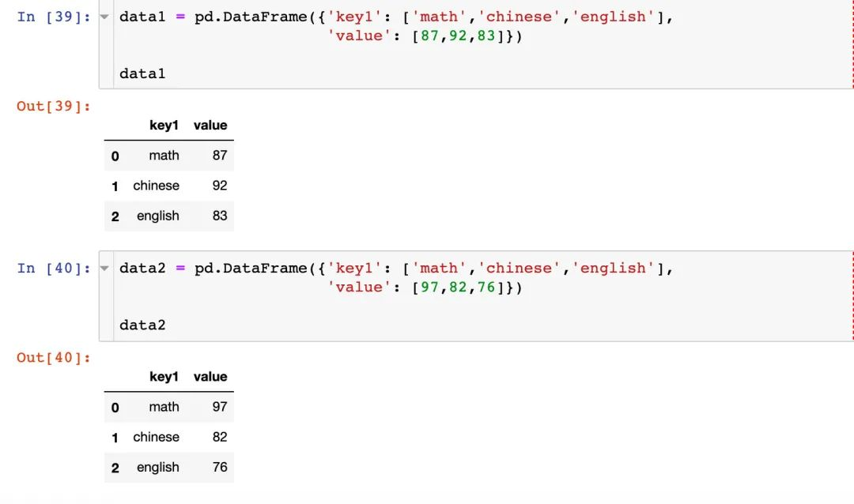Select the math row showing 97
Viewport: 854px width, 504px height.
pyautogui.click(x=169, y=407)
